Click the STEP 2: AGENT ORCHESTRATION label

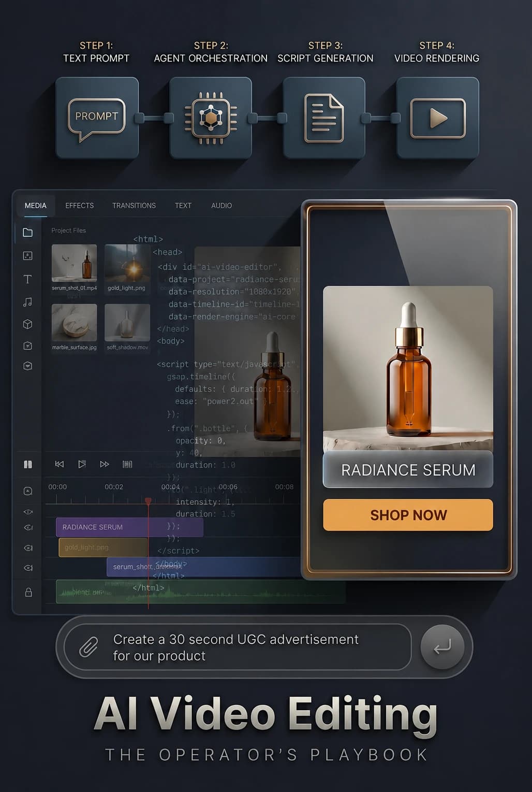[x=211, y=52]
